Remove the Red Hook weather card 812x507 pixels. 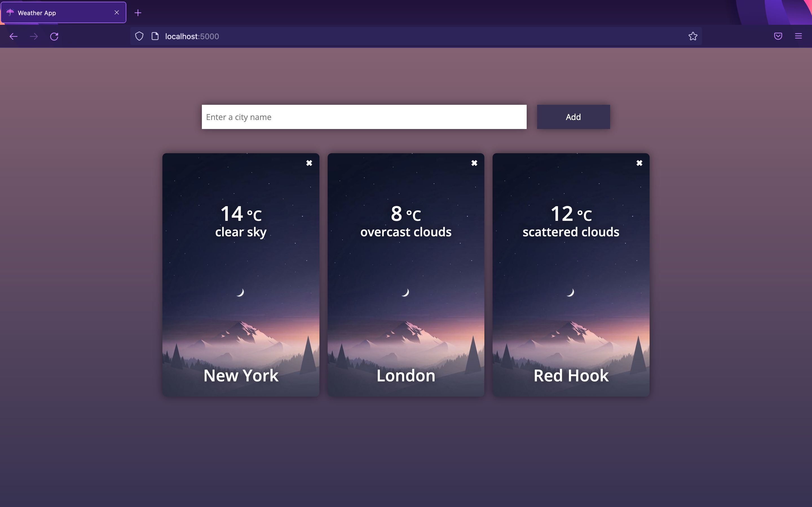639,163
